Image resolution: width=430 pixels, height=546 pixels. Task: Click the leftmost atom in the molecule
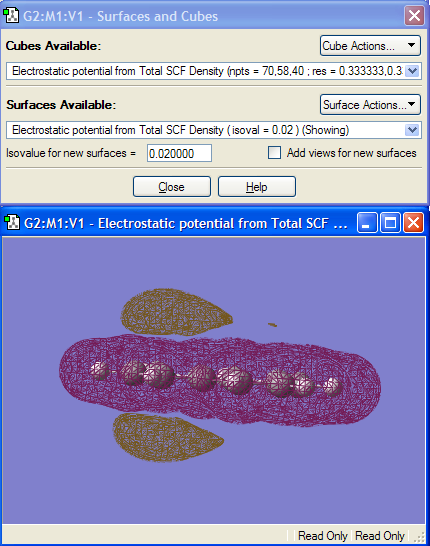click(100, 371)
